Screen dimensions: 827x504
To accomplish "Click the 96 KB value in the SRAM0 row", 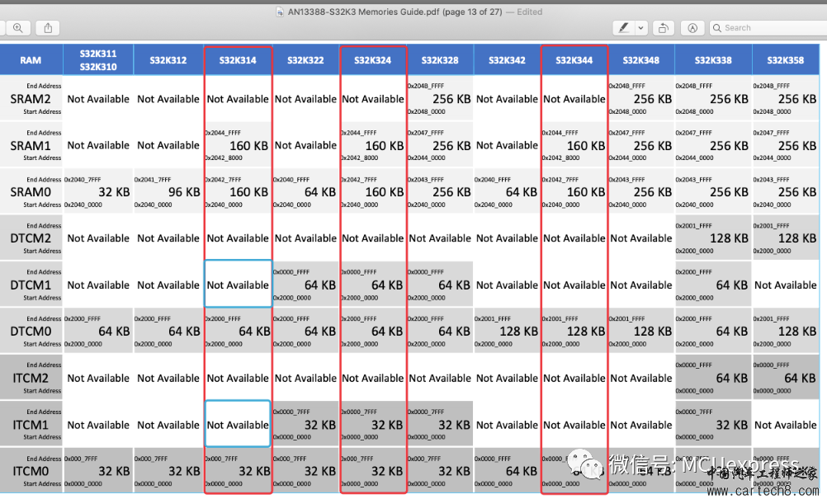I will 184,192.
